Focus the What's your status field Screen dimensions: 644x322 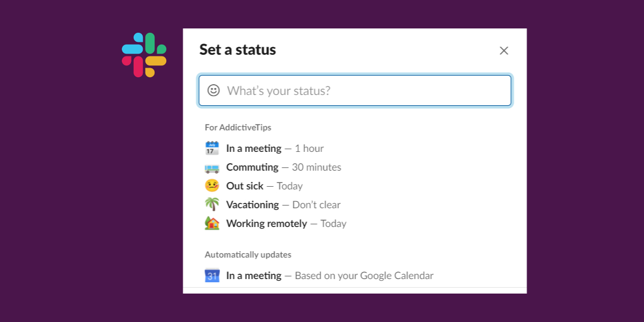pyautogui.click(x=365, y=91)
